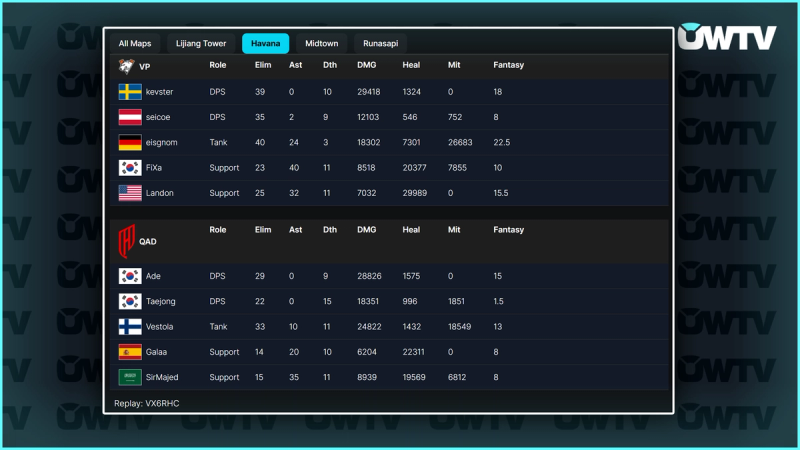Click the VP team logo icon

126,66
